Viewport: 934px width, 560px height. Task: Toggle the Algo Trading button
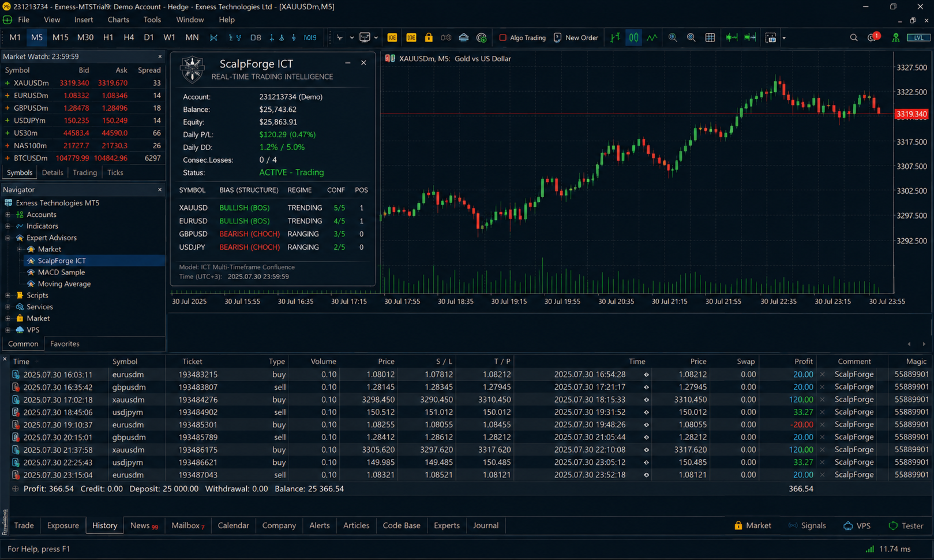[x=522, y=37]
